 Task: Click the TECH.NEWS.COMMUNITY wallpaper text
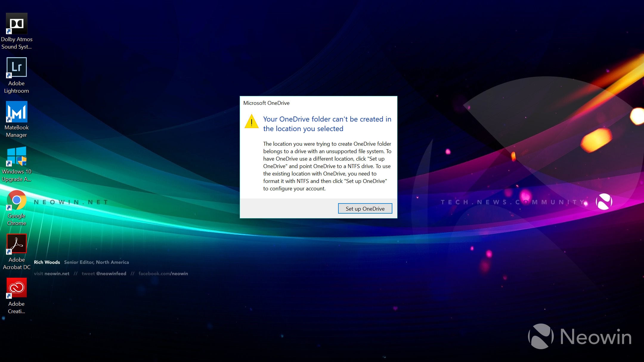click(x=512, y=202)
